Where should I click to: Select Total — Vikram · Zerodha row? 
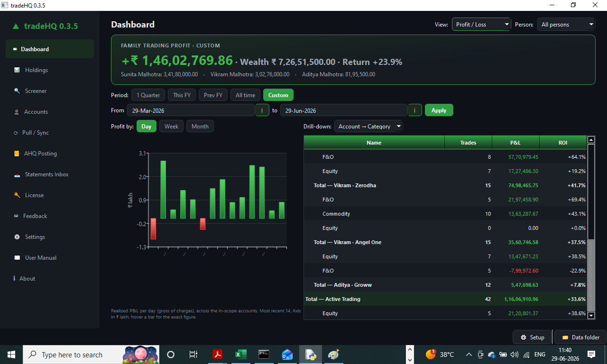click(x=445, y=185)
